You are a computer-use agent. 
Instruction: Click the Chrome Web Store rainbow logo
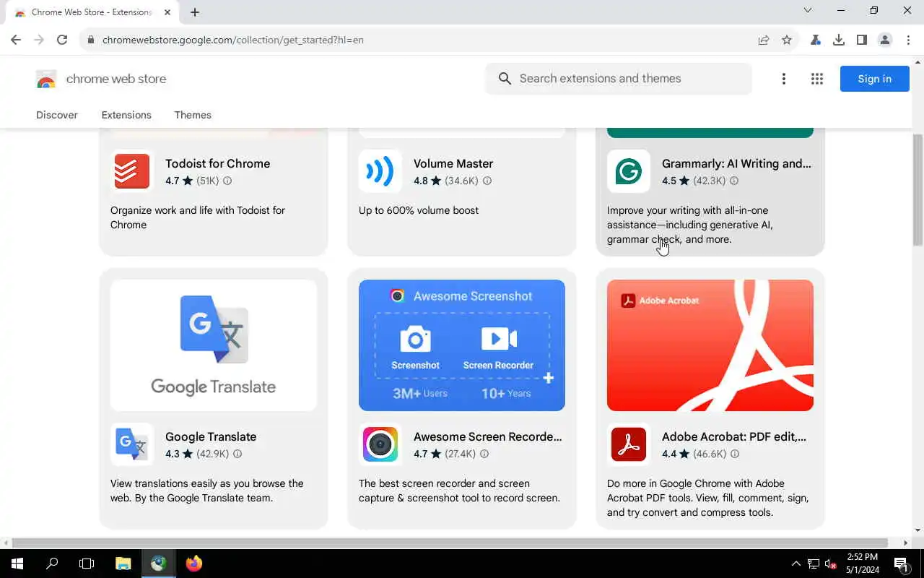coord(46,79)
